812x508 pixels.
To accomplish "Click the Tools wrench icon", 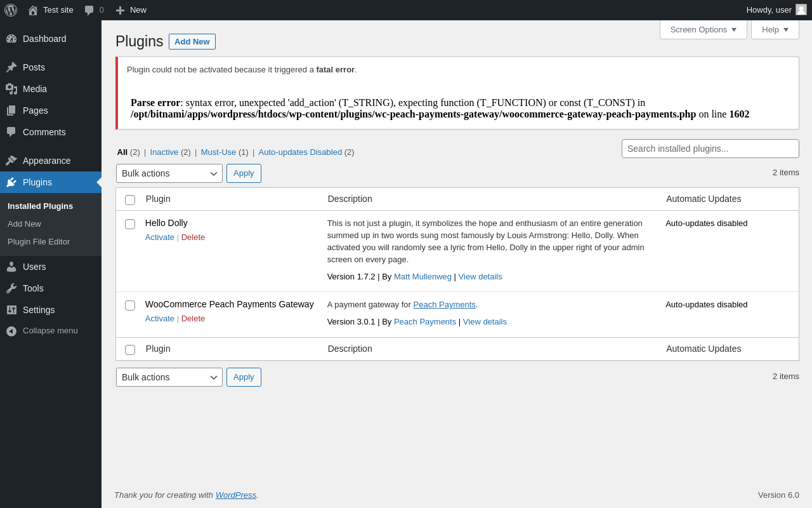I will [x=11, y=288].
